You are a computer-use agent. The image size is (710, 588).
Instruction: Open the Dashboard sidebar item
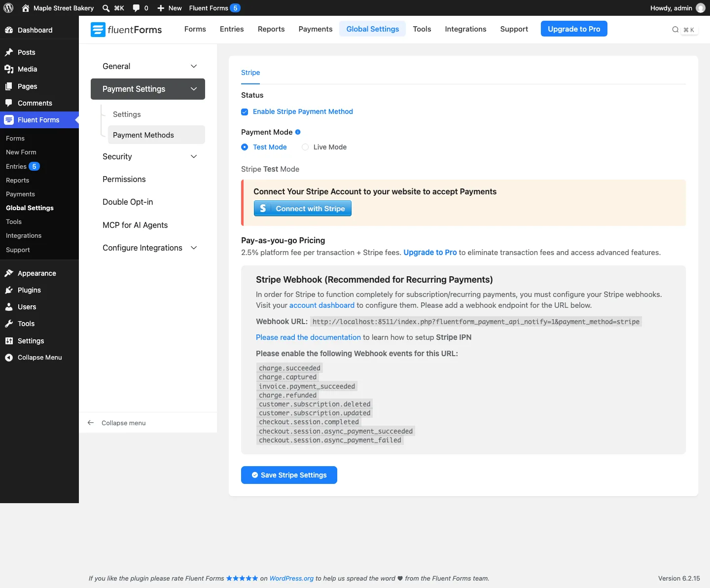(x=39, y=30)
